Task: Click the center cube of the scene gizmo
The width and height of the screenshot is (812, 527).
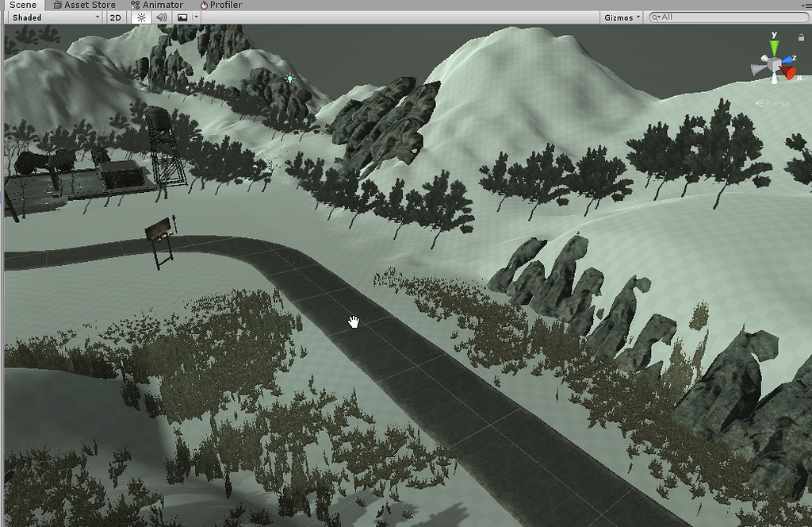Action: coord(773,62)
